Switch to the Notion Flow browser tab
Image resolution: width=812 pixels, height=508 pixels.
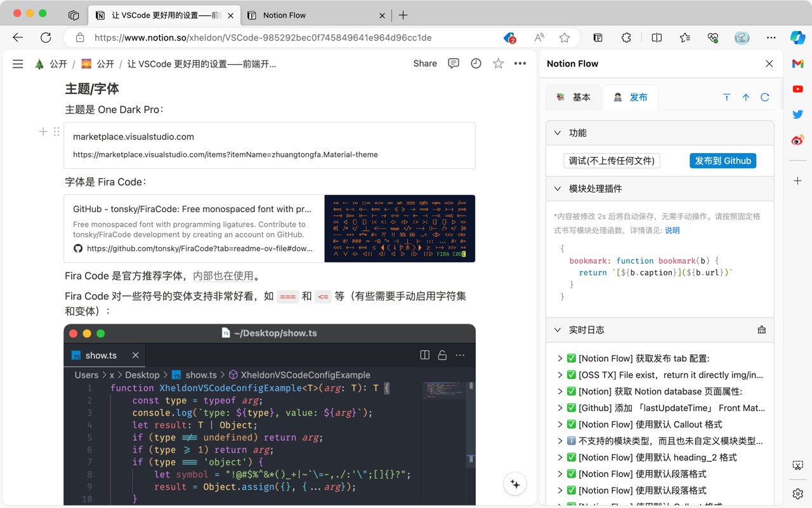point(315,15)
